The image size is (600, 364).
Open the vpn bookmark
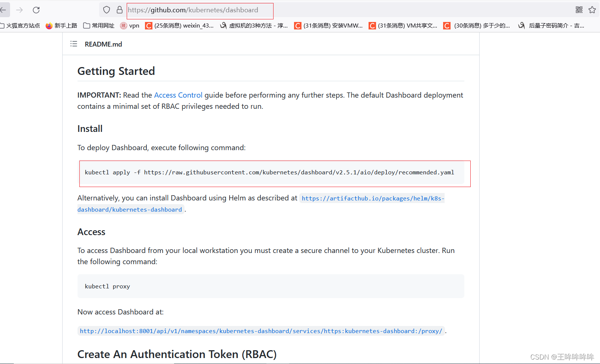[x=130, y=25]
